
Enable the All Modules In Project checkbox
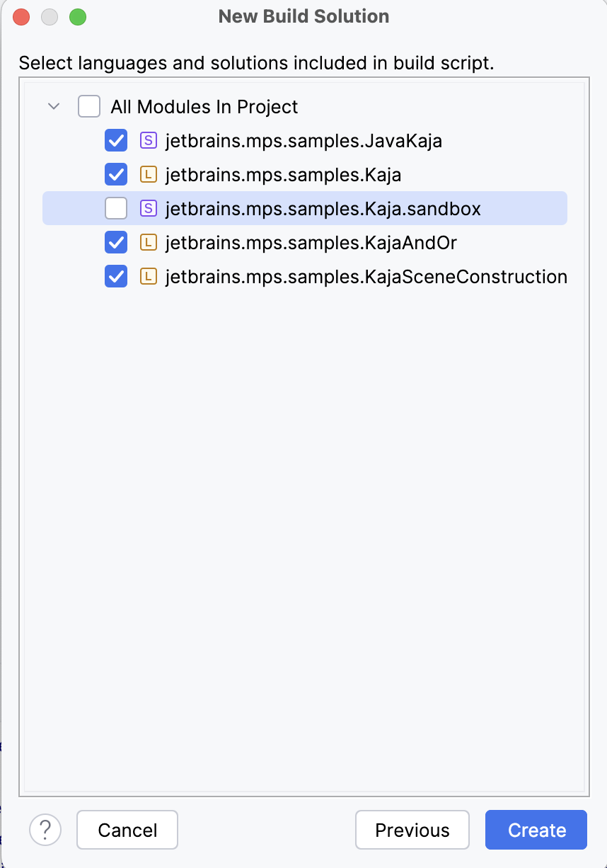[x=88, y=106]
